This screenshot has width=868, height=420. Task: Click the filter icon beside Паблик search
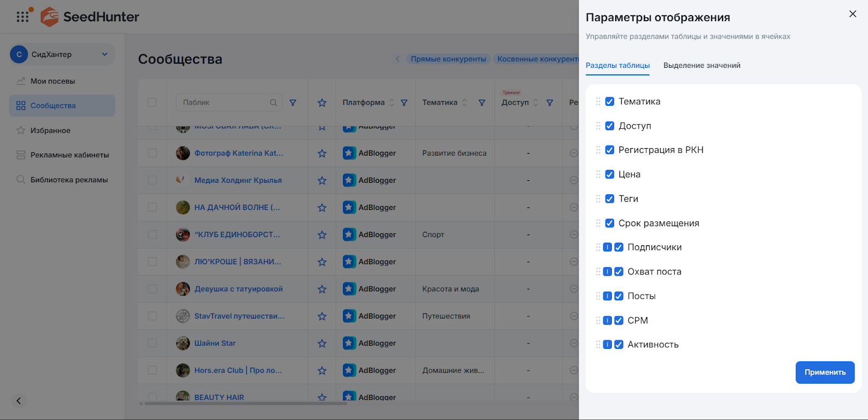coord(293,103)
